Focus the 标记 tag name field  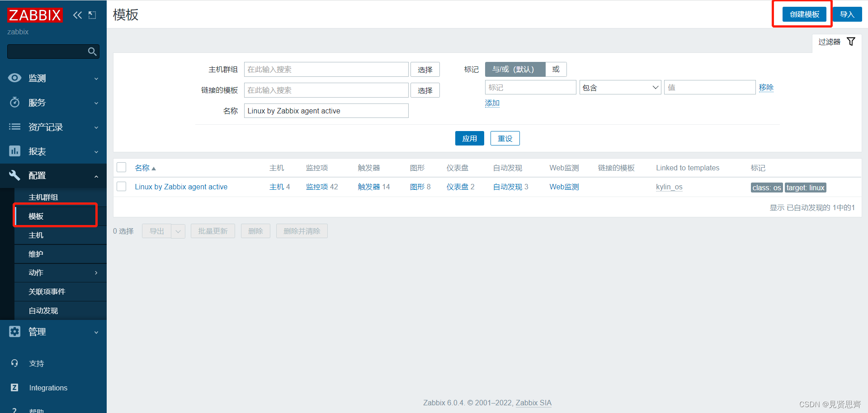pos(530,87)
